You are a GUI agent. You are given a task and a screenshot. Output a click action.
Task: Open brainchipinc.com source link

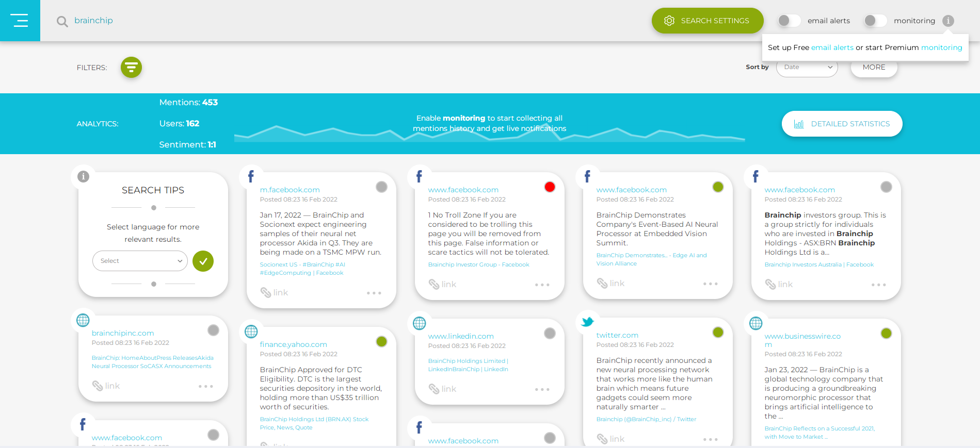click(x=123, y=333)
